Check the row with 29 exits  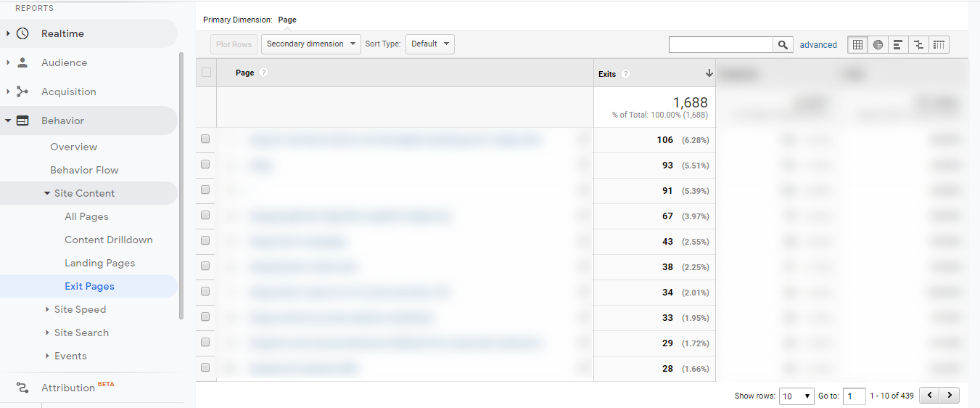pyautogui.click(x=205, y=342)
